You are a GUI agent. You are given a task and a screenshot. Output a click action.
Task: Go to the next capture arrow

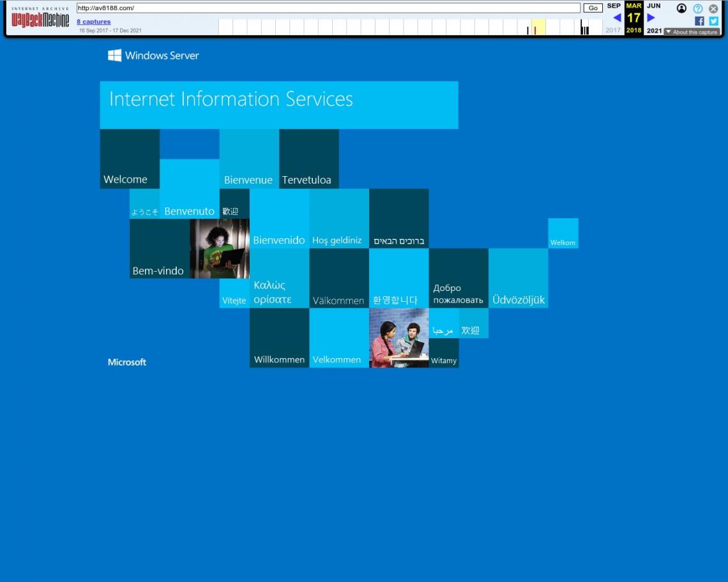coord(651,18)
